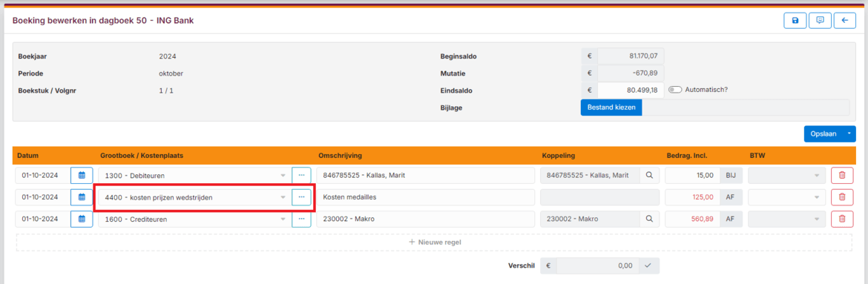Open the 4400 - kosten prijzen wedstrijden dropdown
Viewport: 868px width, 284px height.
tap(194, 197)
